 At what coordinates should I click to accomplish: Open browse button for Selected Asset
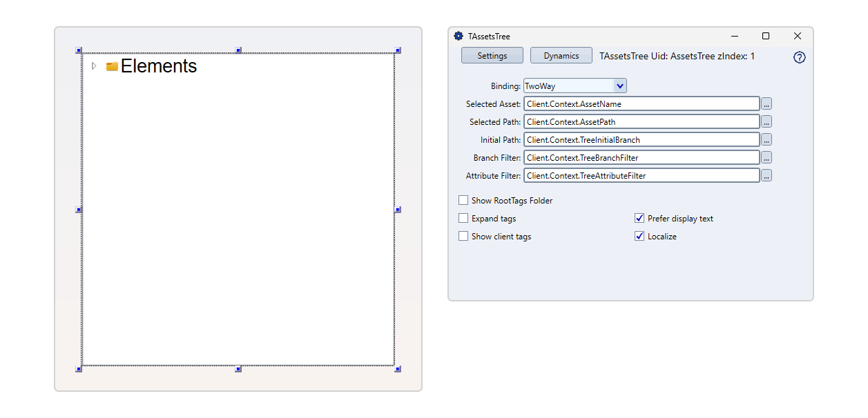(766, 103)
